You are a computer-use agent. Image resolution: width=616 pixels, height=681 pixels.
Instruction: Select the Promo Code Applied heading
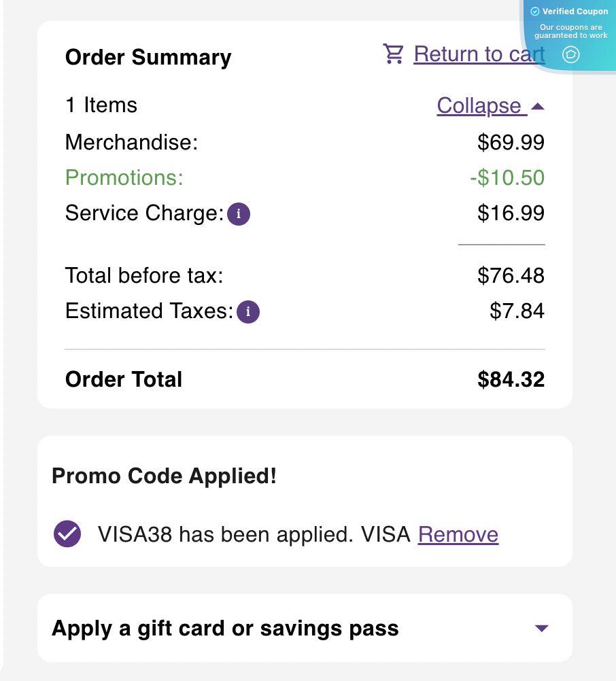point(164,476)
